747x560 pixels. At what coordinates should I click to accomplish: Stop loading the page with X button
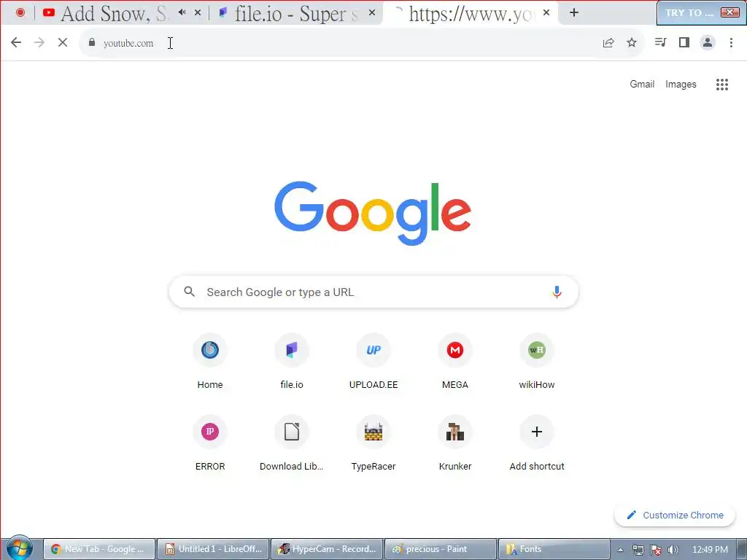63,42
